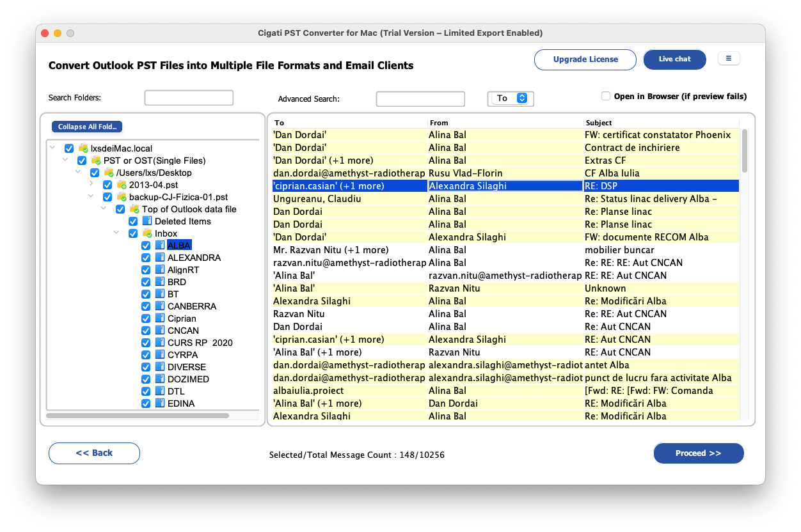The image size is (801, 532).
Task: Select the 'Contract de inchiriere' message
Action: pos(505,148)
